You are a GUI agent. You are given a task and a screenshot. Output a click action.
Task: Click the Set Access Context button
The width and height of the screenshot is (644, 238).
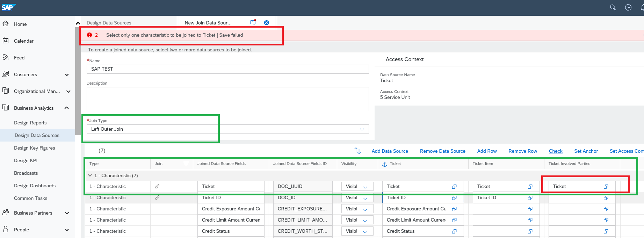coord(627,151)
